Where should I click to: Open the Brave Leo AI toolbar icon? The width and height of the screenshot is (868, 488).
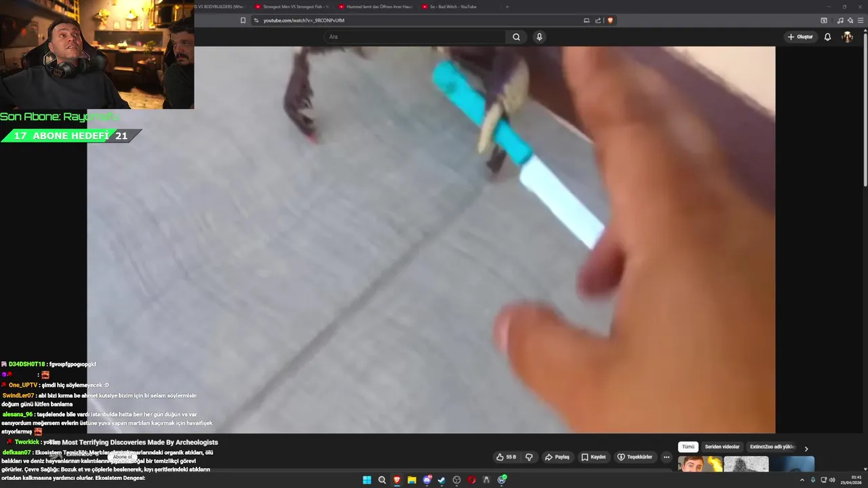(850, 20)
